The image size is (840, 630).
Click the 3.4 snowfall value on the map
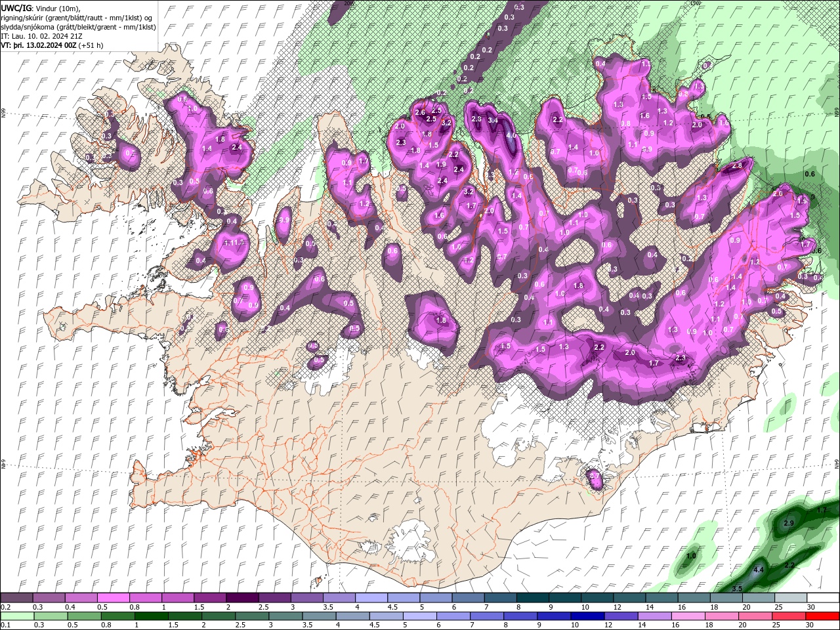493,120
